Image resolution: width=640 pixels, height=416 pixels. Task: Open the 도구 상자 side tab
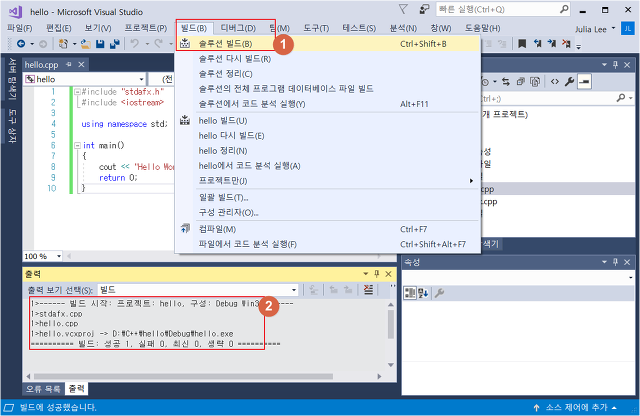coord(12,126)
